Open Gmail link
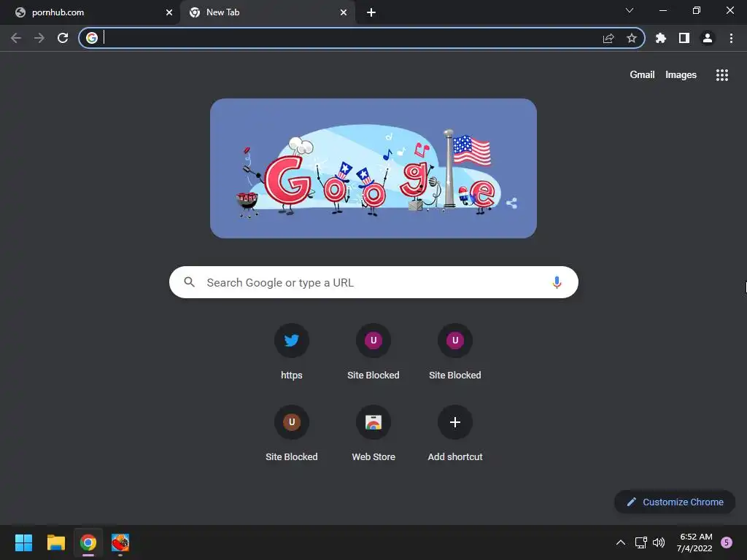The width and height of the screenshot is (747, 560). [642, 75]
